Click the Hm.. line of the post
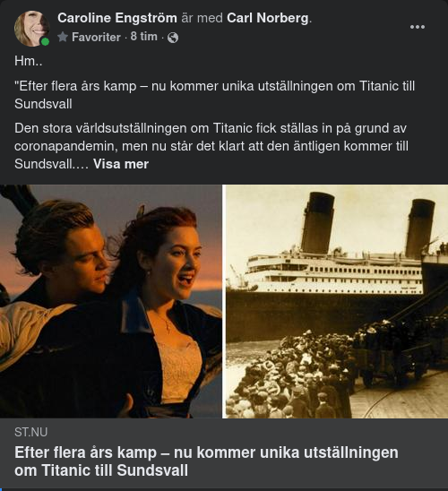Viewport: 448px width, 491px height. [x=28, y=61]
